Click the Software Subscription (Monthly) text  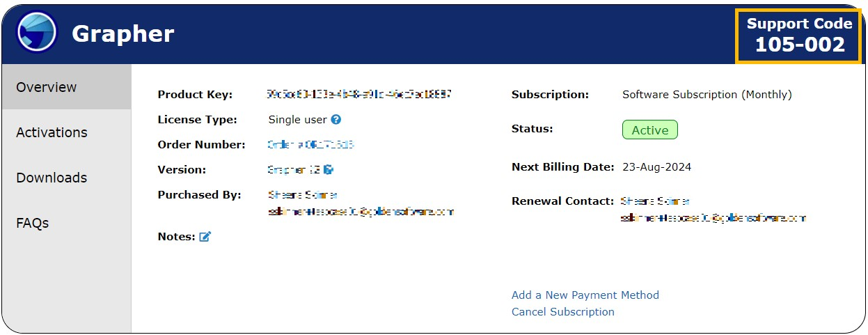point(707,95)
